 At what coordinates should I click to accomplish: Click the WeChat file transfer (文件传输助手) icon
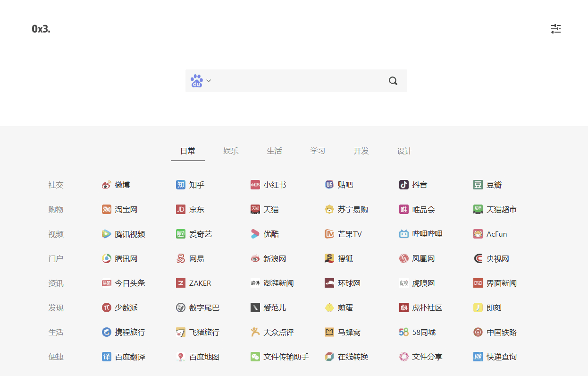(x=255, y=357)
